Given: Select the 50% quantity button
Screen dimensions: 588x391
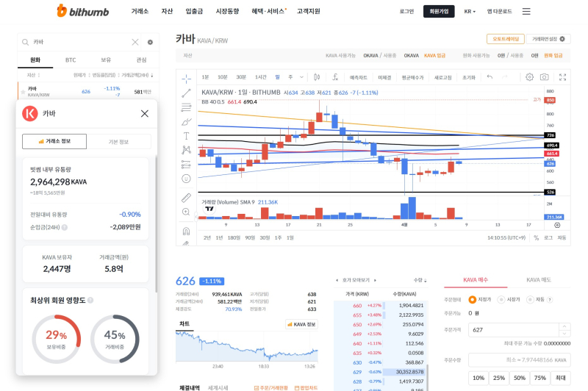Looking at the screenshot, I should (x=520, y=378).
